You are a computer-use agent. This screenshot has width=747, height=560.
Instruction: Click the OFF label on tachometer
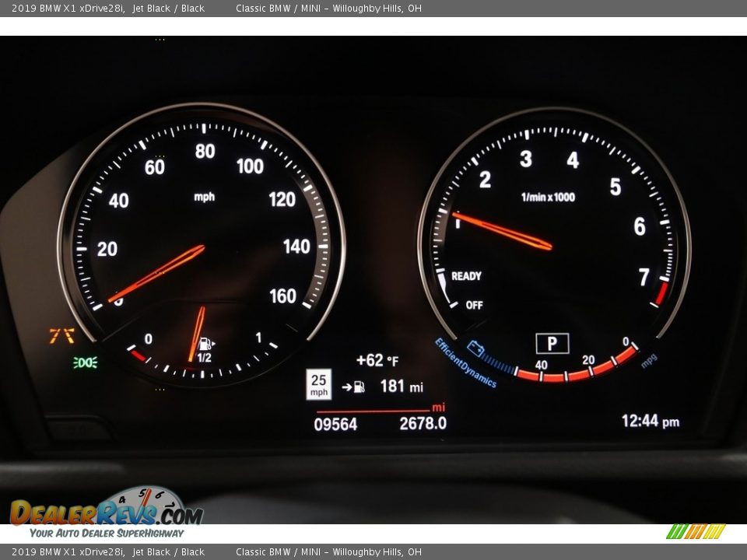(474, 305)
